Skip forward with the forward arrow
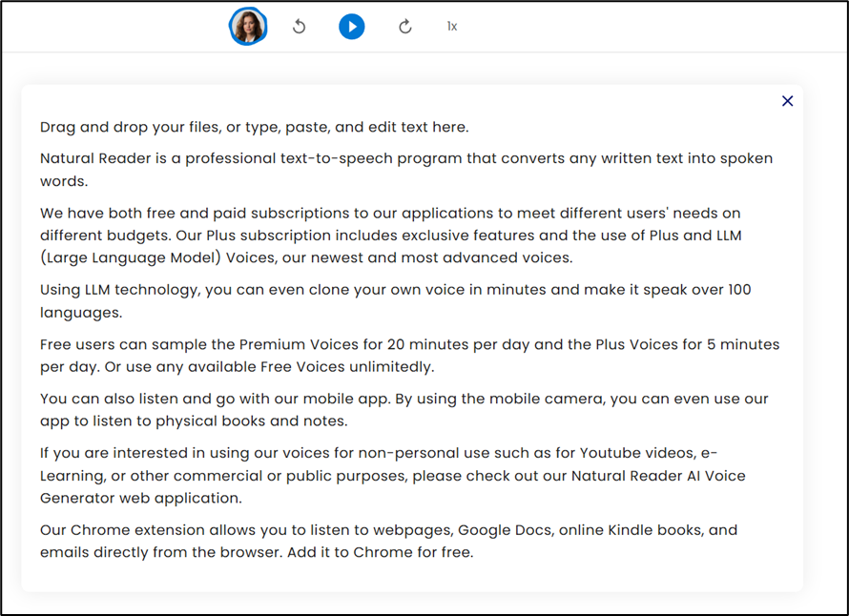Screen dimensions: 849x616 click(405, 26)
